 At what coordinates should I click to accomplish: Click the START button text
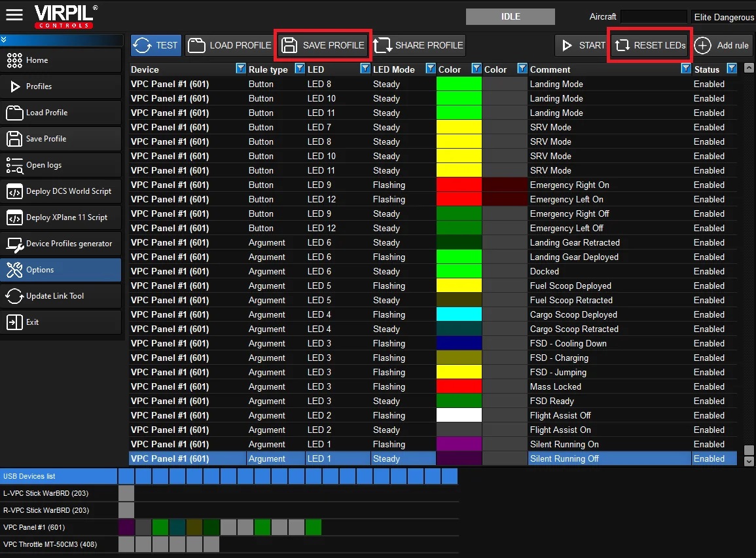[x=592, y=45]
